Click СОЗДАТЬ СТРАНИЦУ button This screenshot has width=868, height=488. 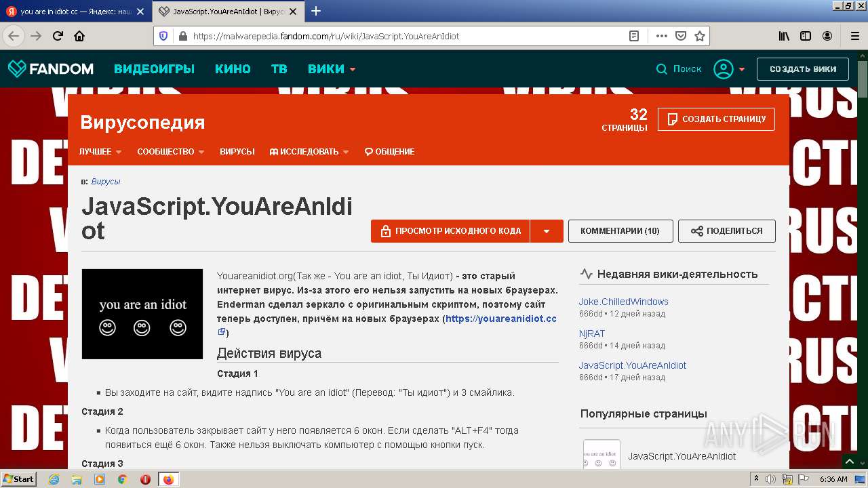[716, 119]
